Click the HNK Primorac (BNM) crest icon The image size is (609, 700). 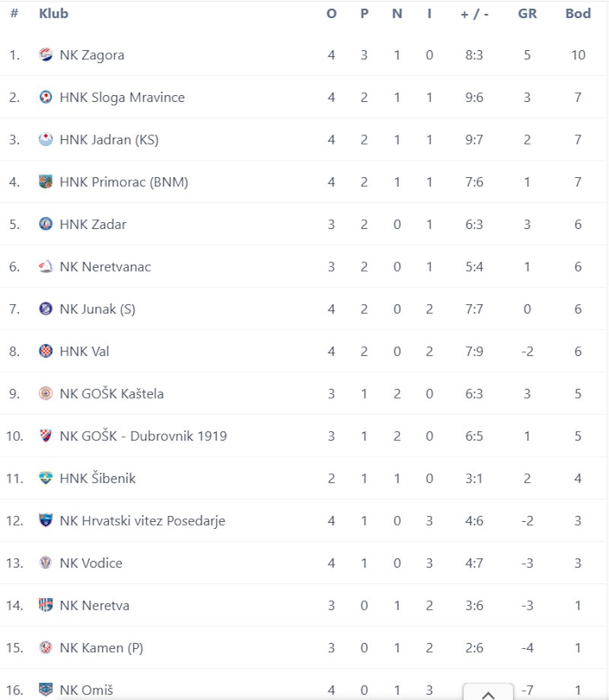[46, 182]
